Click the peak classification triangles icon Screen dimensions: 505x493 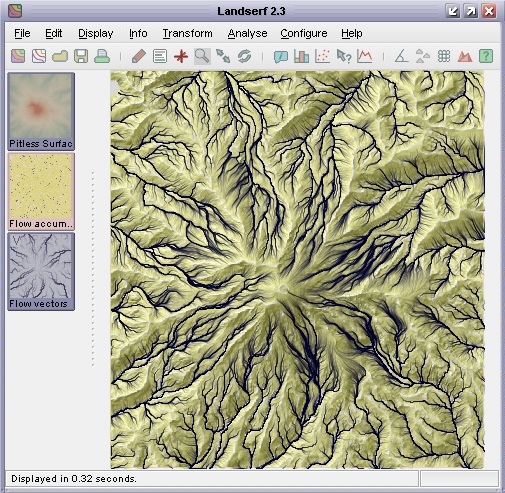coord(423,56)
